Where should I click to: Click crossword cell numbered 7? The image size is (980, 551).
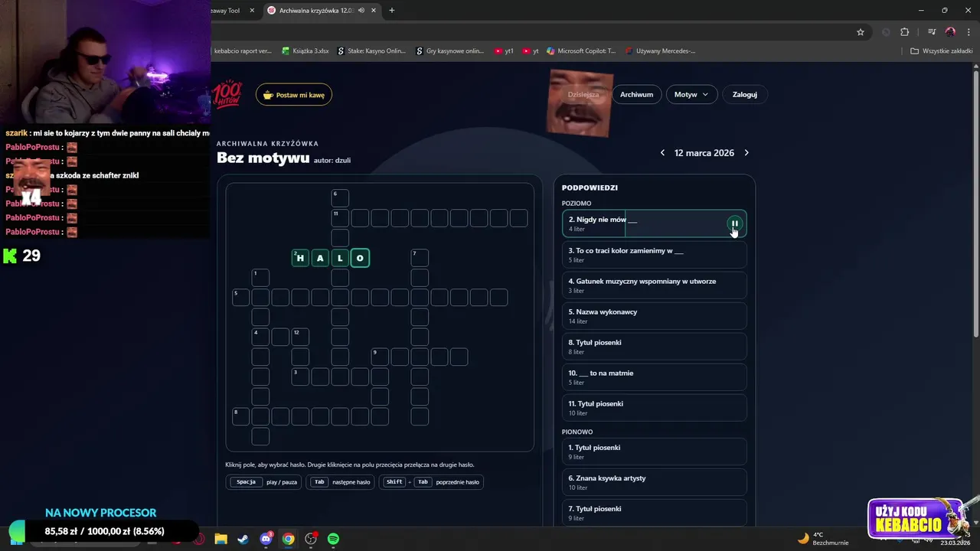(420, 258)
